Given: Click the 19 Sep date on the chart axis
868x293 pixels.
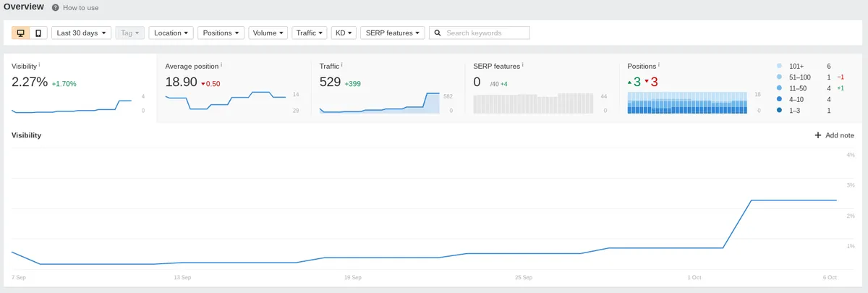Looking at the screenshot, I should (x=352, y=277).
